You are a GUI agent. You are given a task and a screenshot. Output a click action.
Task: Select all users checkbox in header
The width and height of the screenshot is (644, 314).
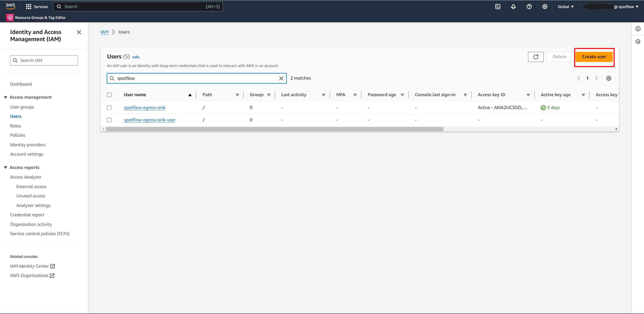(109, 95)
